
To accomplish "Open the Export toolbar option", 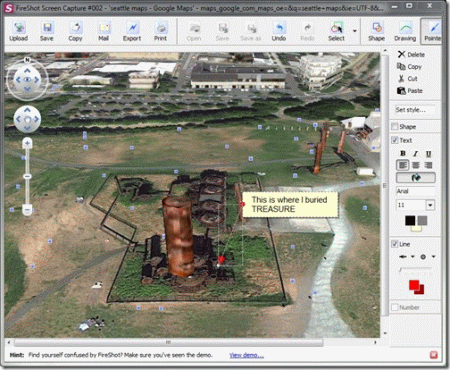I will 132,32.
